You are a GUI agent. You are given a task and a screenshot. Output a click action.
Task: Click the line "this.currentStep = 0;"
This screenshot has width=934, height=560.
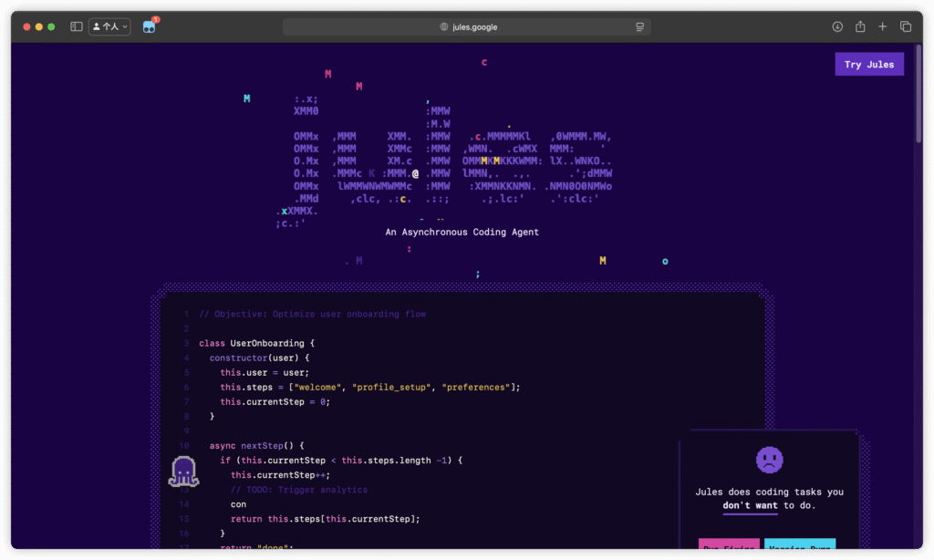pos(275,402)
